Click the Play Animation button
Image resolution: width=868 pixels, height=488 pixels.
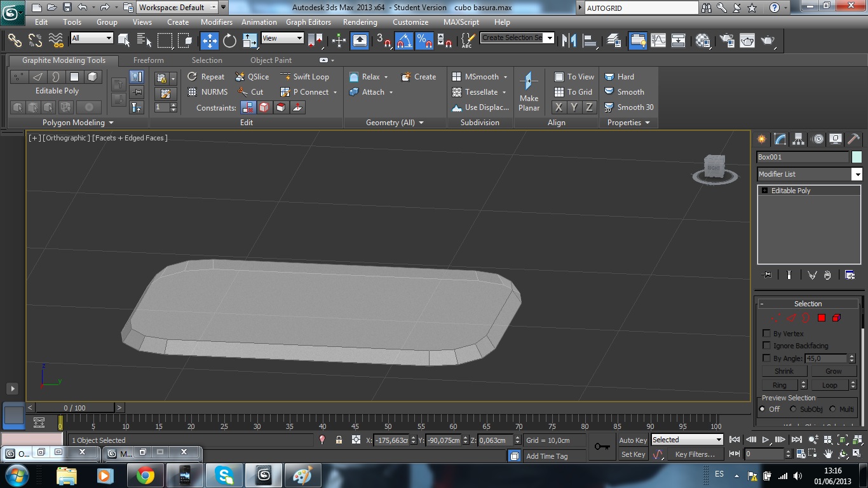click(766, 440)
